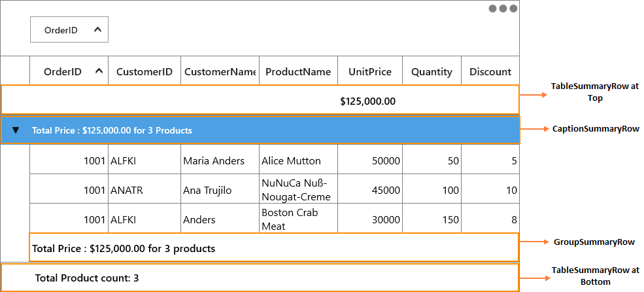Collapse the group with the black triangle

(x=16, y=130)
